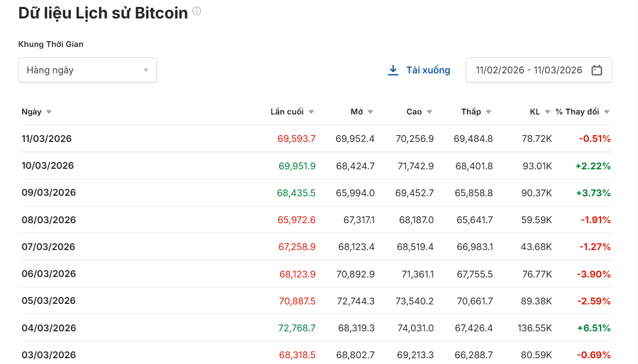Click the 72,768.7 closing price cell
This screenshot has height=364, width=638.
297,328
